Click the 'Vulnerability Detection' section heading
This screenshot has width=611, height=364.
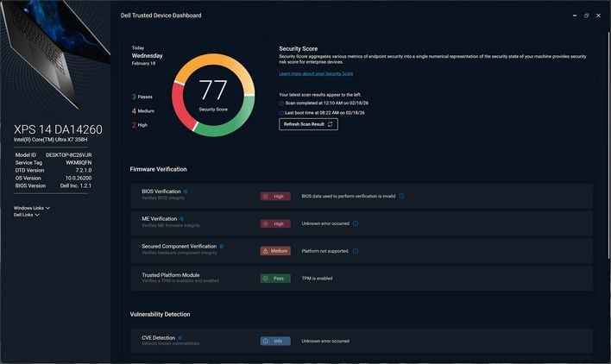click(x=160, y=314)
